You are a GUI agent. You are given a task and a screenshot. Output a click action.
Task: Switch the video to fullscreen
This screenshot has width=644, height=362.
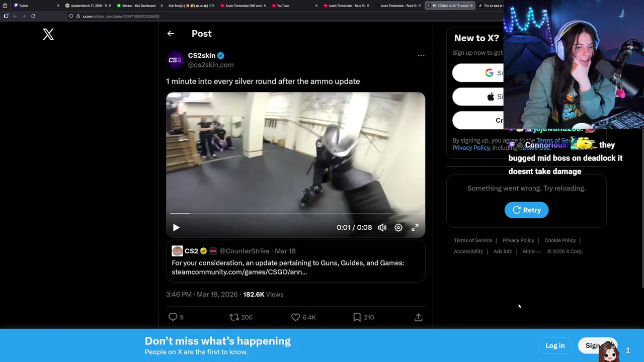pos(415,228)
